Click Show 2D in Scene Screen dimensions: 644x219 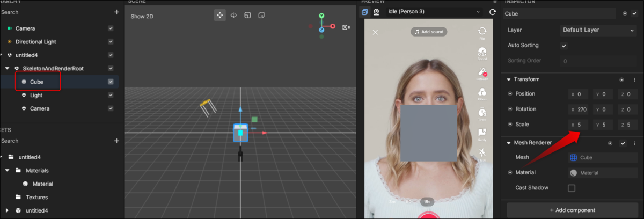(x=142, y=16)
